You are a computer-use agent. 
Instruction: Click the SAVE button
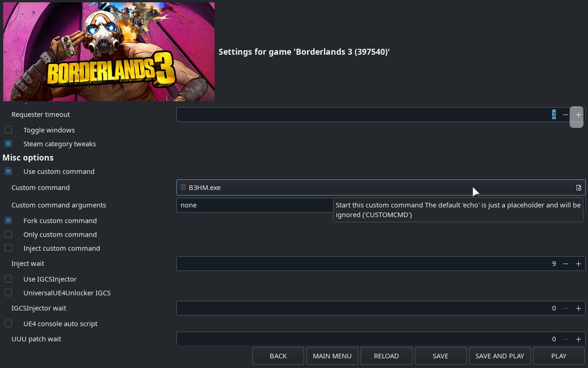tap(441, 356)
